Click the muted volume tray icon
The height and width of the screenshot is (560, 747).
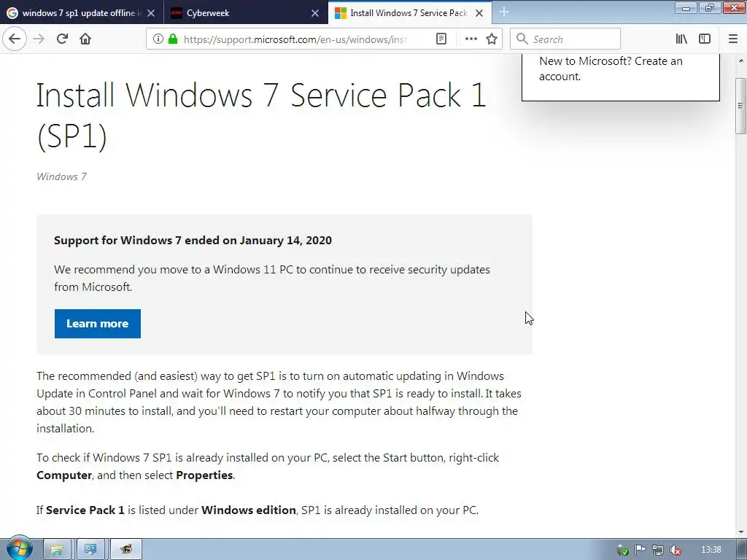pyautogui.click(x=676, y=550)
